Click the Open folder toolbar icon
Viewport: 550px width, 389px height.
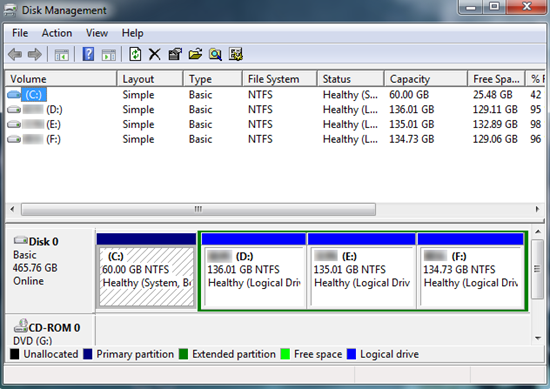pyautogui.click(x=195, y=54)
